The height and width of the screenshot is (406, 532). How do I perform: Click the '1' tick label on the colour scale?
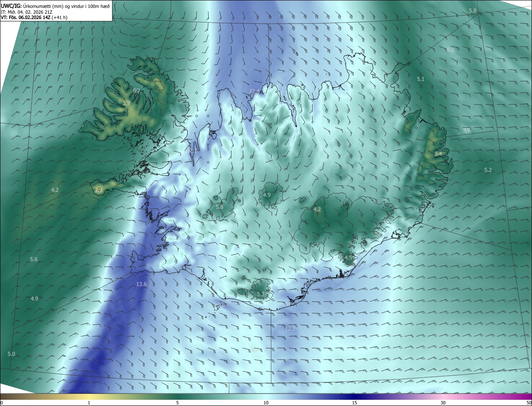coord(89,403)
